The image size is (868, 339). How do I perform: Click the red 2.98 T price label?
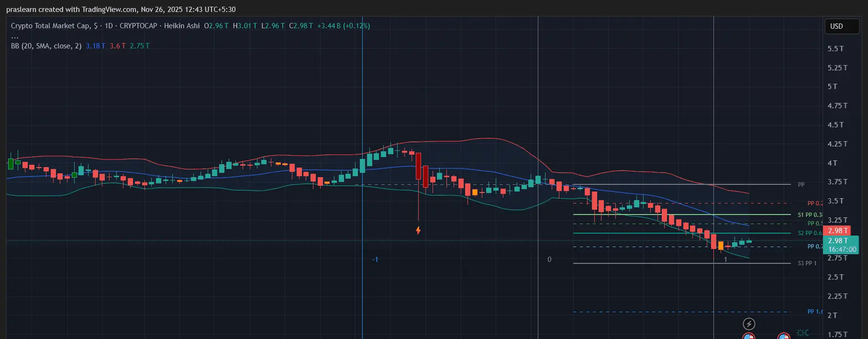tap(837, 231)
